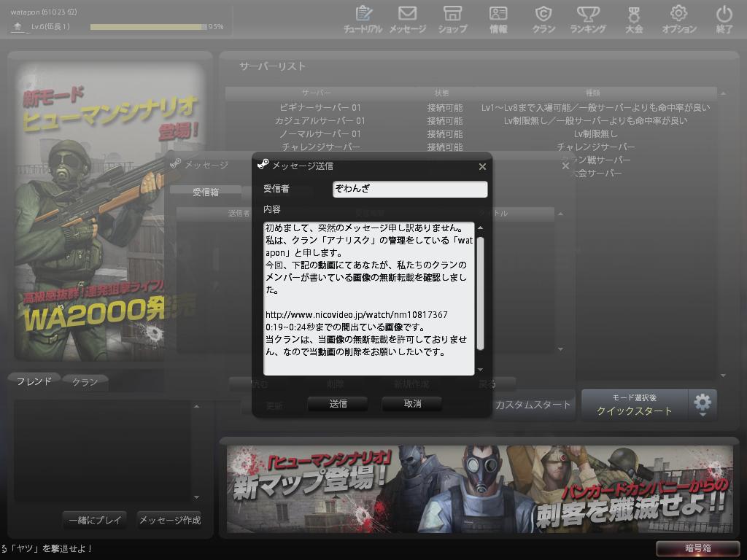Click the 一緒にプレイ button
747x560 pixels.
[95, 520]
